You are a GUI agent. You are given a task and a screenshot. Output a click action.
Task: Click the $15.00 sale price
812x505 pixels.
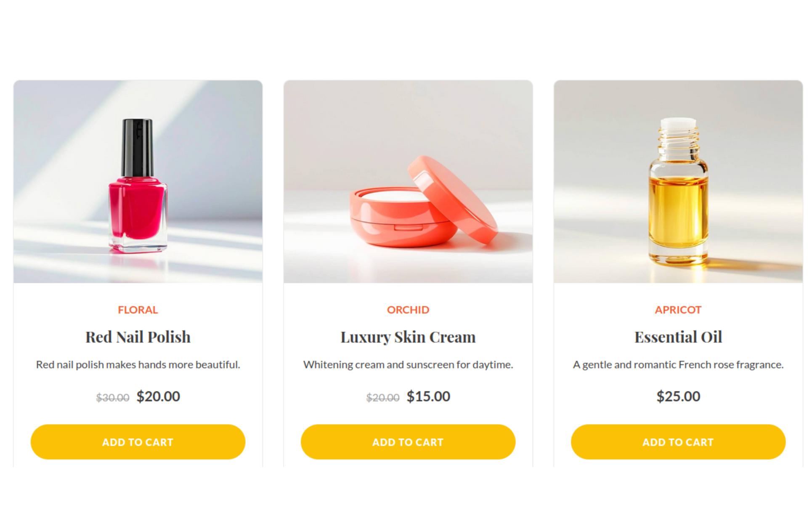pos(428,396)
